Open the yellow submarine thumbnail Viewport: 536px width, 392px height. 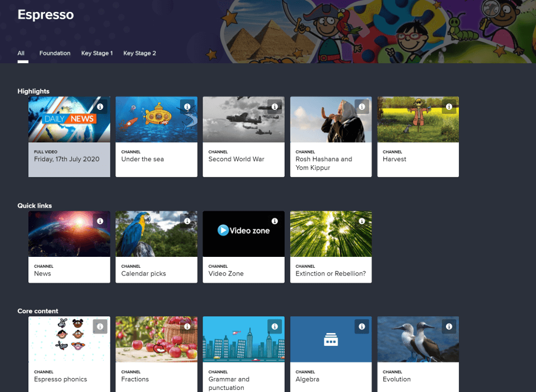click(157, 120)
